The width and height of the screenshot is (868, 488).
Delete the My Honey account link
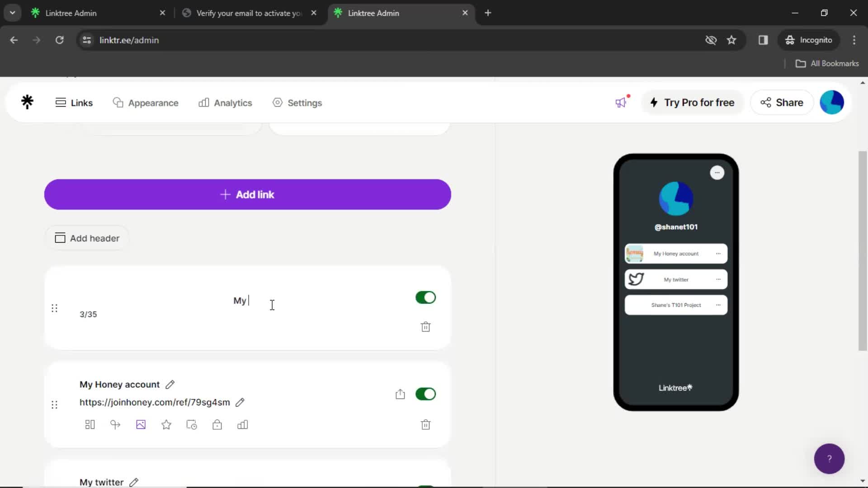(x=425, y=425)
